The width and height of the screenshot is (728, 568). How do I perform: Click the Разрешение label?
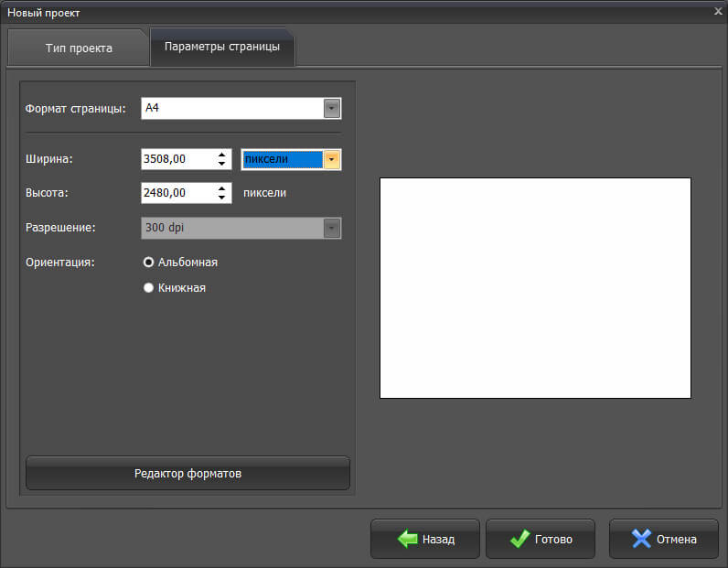pos(60,228)
